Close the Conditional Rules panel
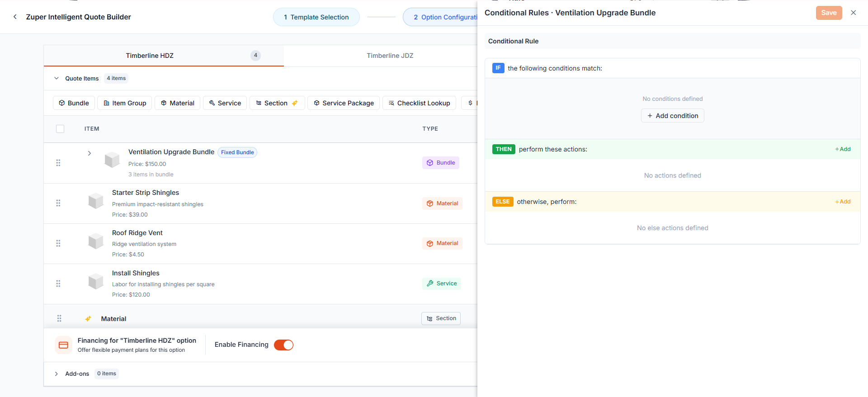 853,13
